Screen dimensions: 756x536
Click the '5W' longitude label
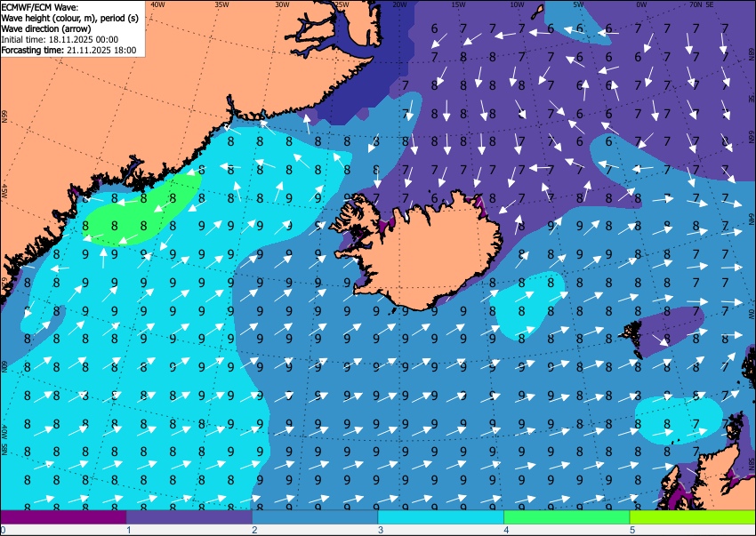pos(579,4)
